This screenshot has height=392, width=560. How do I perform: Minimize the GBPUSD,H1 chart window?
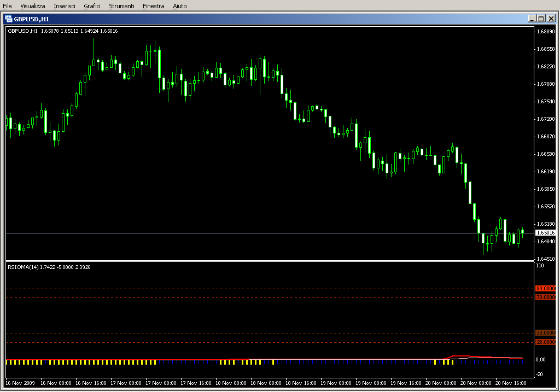point(532,19)
